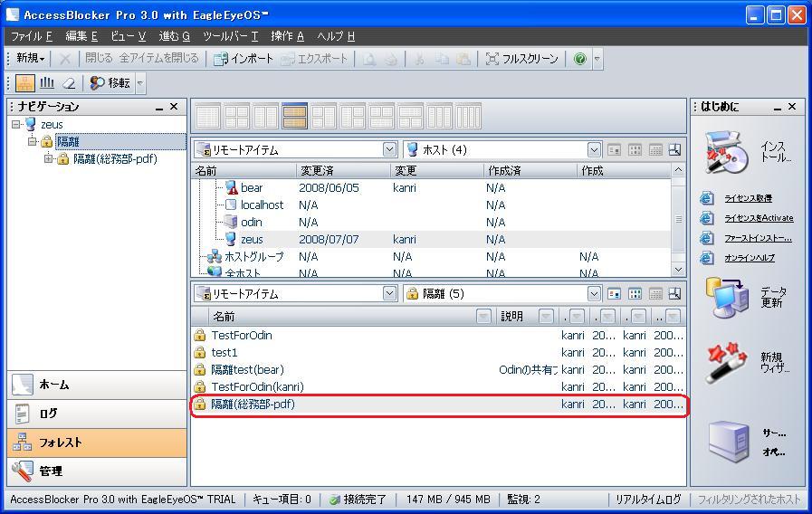
Task: Choose the last four-column layout icon
Action: click(x=469, y=116)
